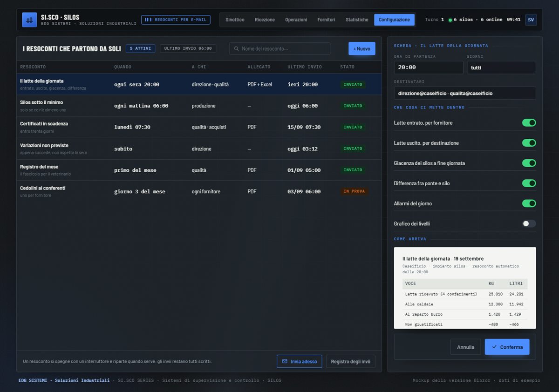Image resolution: width=559 pixels, height=392 pixels.
Task: Switch to the Sinottico tab
Action: (x=235, y=20)
